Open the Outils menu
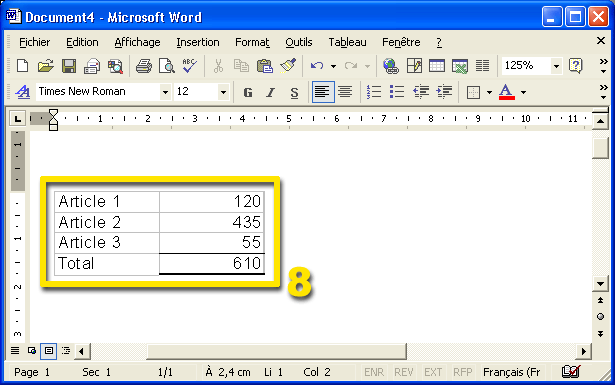615x385 pixels. (x=298, y=42)
